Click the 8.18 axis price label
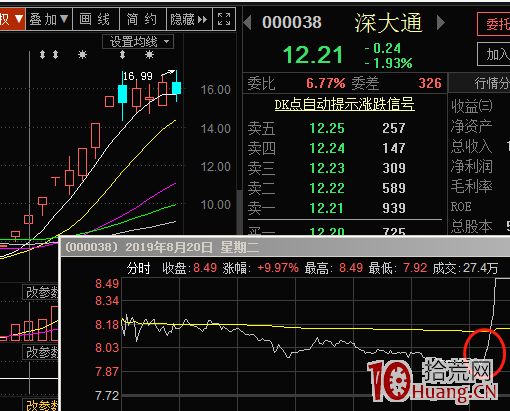510x411 pixels. [107, 325]
